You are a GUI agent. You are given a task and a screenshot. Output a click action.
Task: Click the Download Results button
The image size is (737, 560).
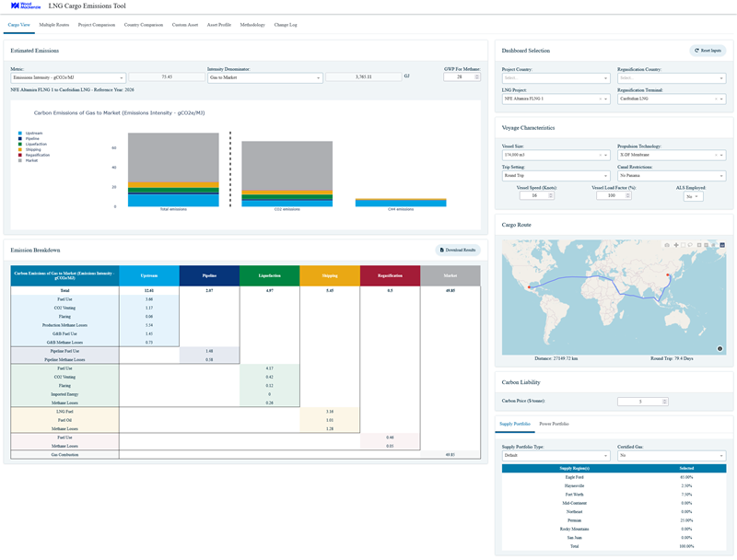[x=457, y=250]
